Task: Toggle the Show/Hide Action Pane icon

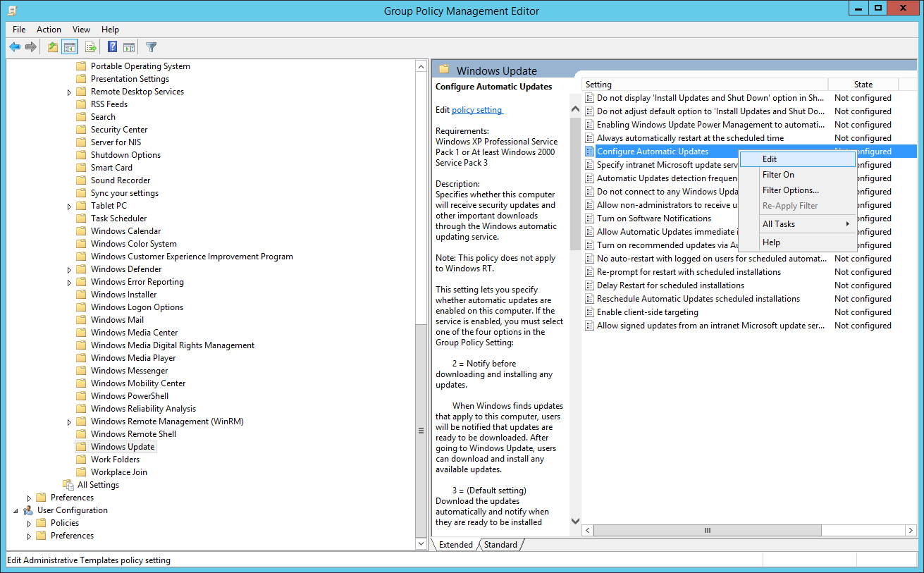Action: pyautogui.click(x=129, y=47)
